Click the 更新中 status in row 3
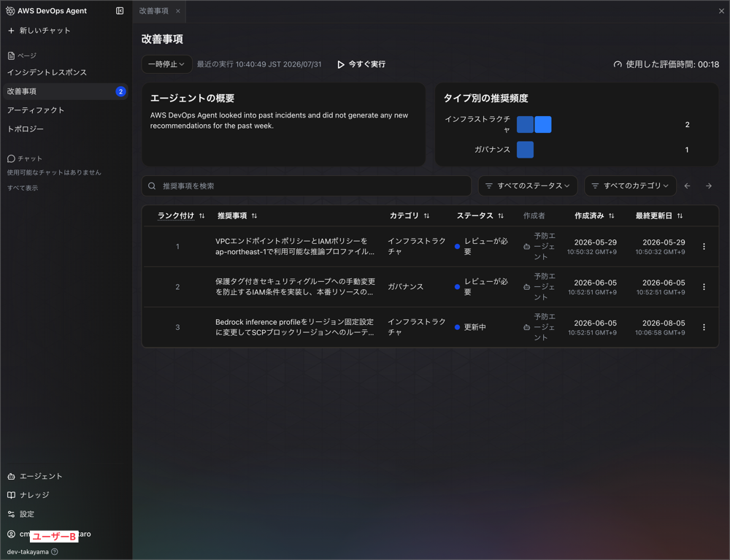 pos(471,327)
